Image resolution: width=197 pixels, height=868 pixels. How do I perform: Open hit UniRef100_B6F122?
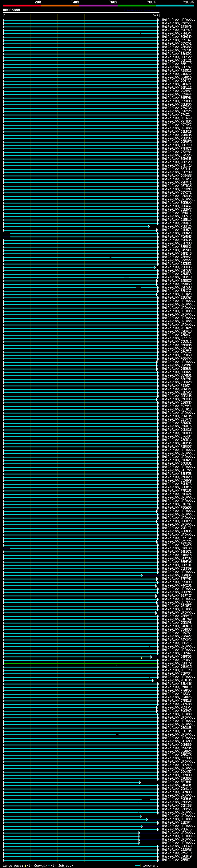(x=177, y=57)
